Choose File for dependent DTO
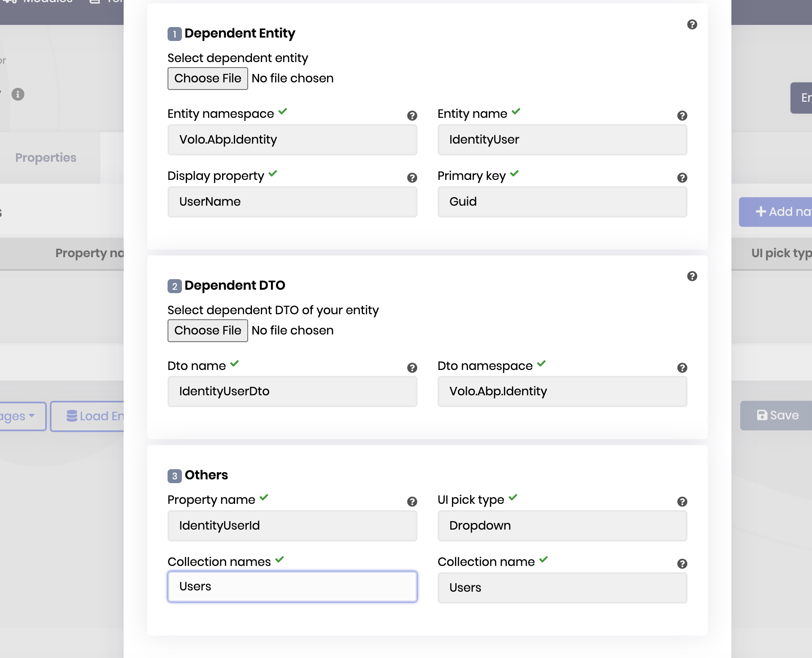This screenshot has height=658, width=812. pos(208,331)
